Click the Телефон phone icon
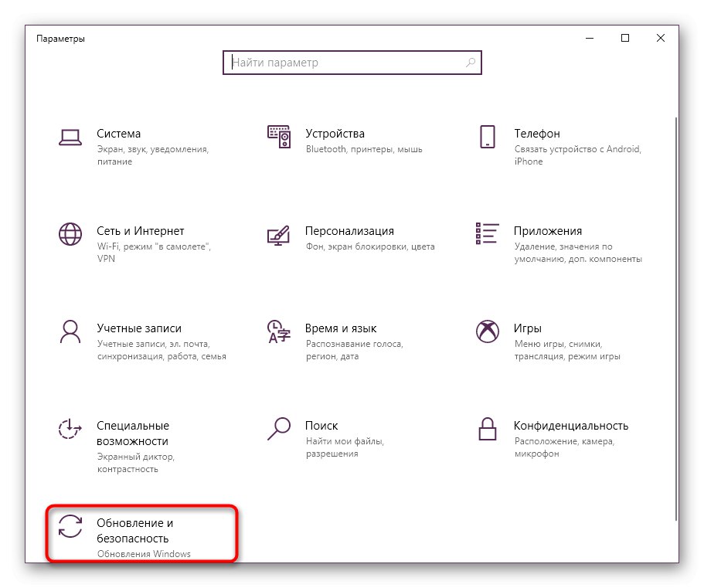Viewport: 704px width, 588px height. (487, 137)
